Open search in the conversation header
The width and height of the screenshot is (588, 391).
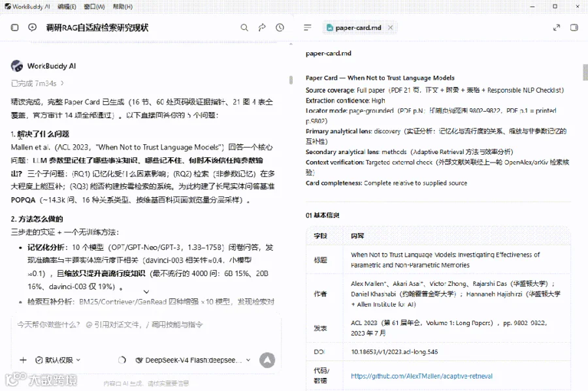pyautogui.click(x=244, y=27)
